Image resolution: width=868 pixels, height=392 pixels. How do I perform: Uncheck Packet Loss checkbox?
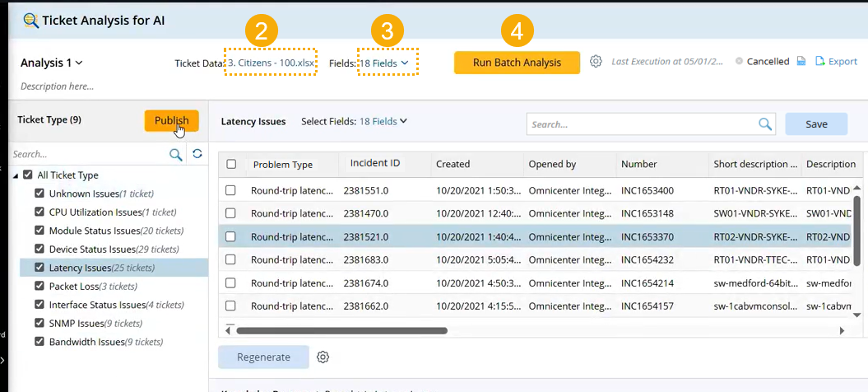(x=39, y=286)
